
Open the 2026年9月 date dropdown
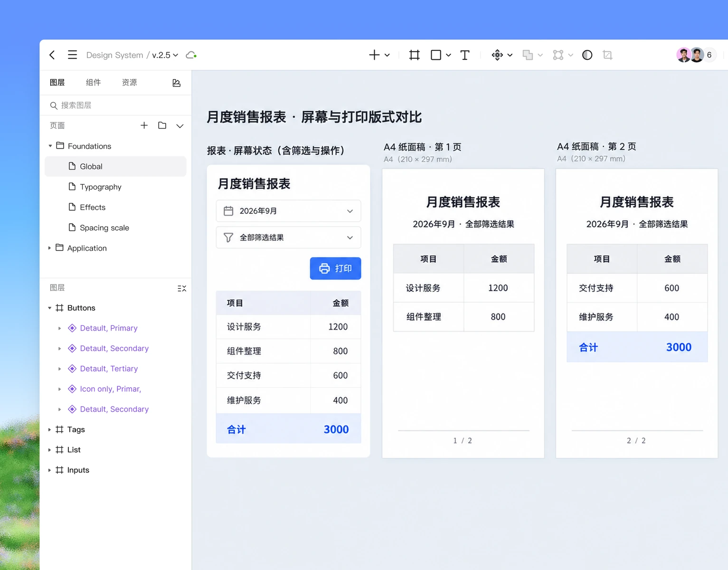[x=289, y=211]
